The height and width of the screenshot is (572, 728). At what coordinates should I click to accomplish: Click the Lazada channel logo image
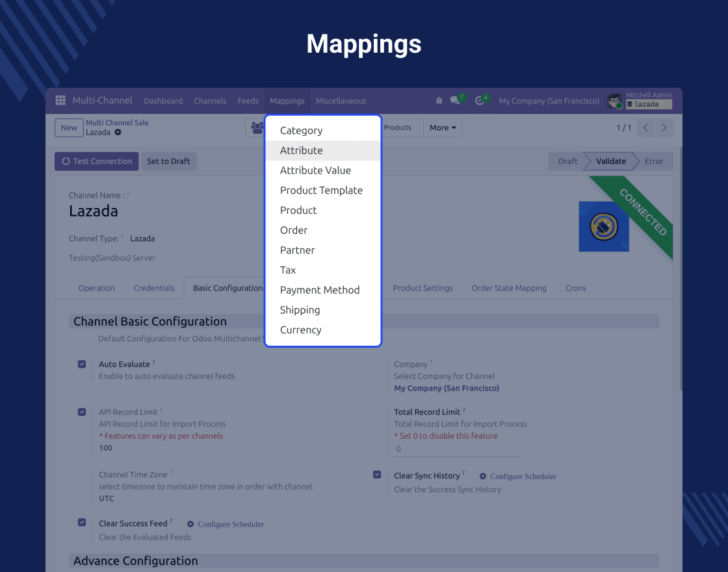(604, 227)
